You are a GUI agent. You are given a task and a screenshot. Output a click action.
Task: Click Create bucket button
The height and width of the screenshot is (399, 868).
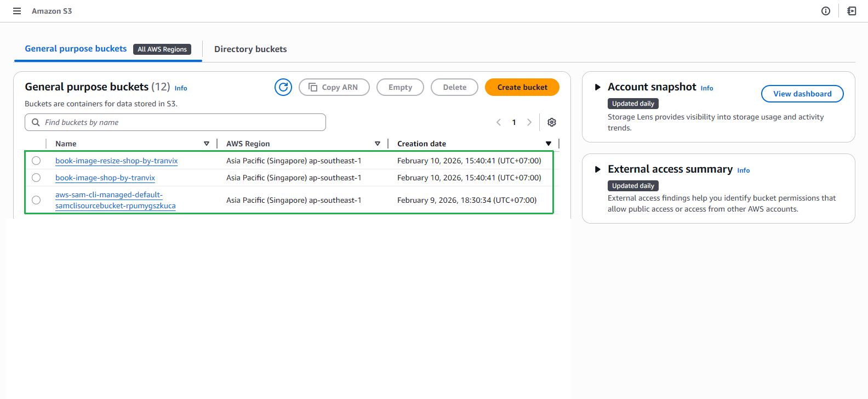click(522, 87)
